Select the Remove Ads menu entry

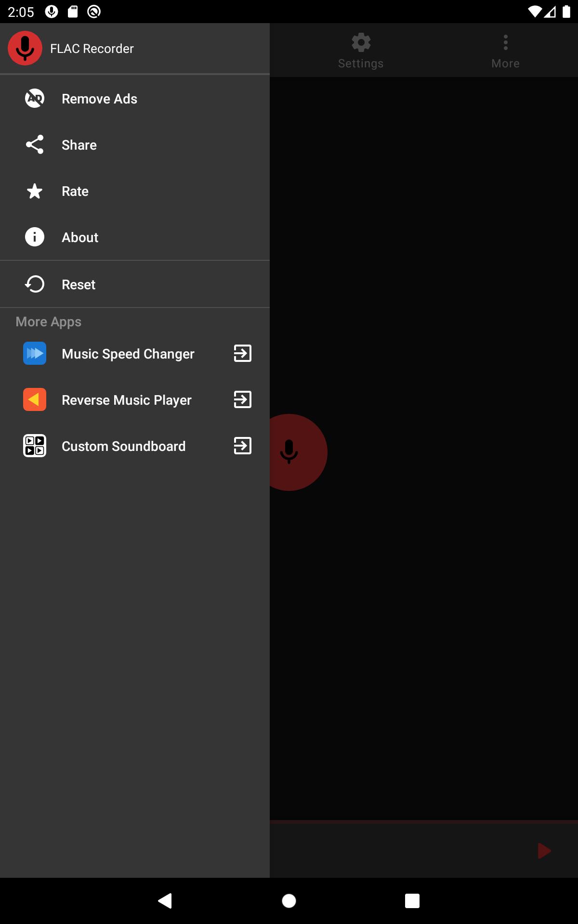tap(135, 99)
